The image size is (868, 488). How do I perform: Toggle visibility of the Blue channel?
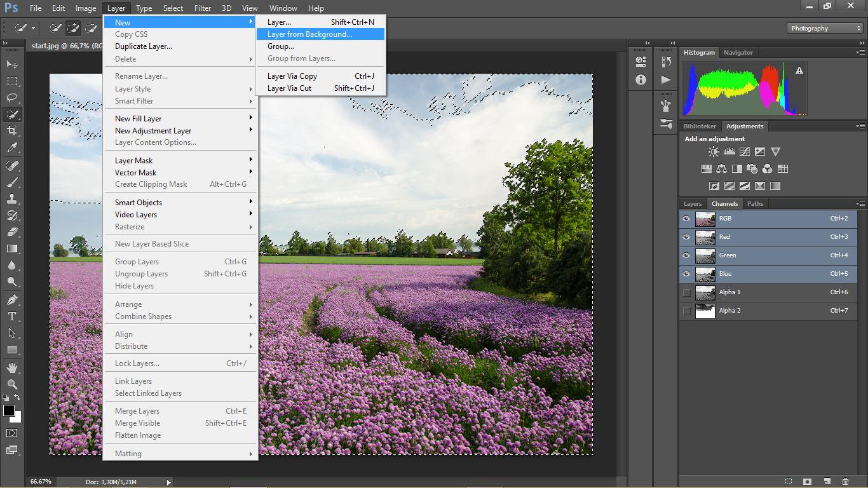coord(686,274)
